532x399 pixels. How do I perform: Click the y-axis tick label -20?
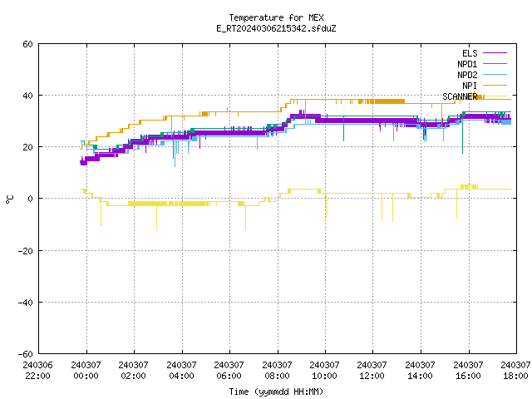click(26, 251)
